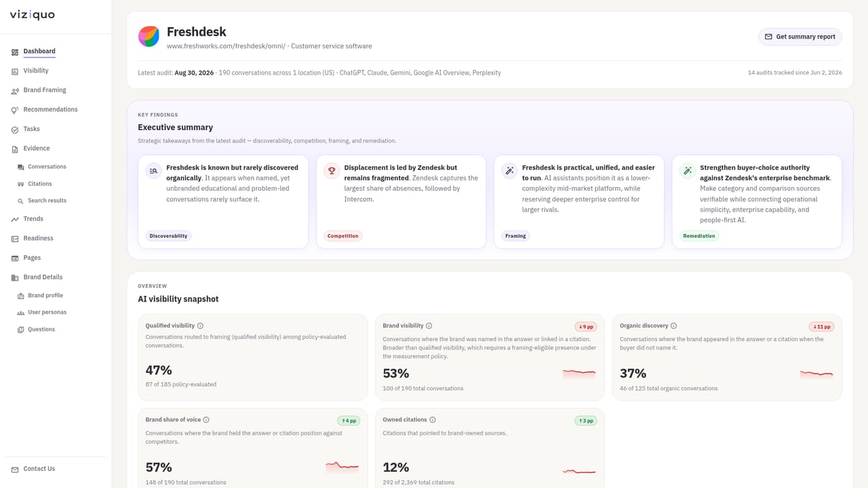Open info tooltip for Owned citations
868x488 pixels.
coord(433,420)
